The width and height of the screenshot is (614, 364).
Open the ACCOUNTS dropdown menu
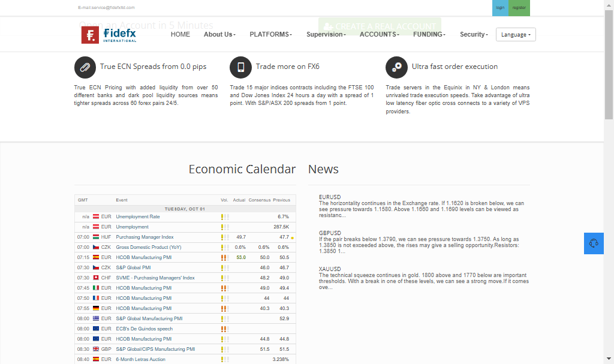tap(380, 35)
